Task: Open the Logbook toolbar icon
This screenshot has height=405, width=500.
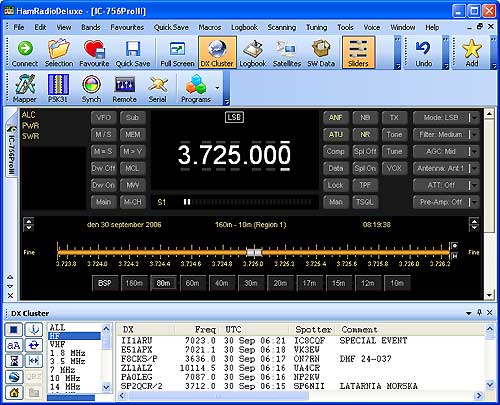Action: click(x=253, y=53)
